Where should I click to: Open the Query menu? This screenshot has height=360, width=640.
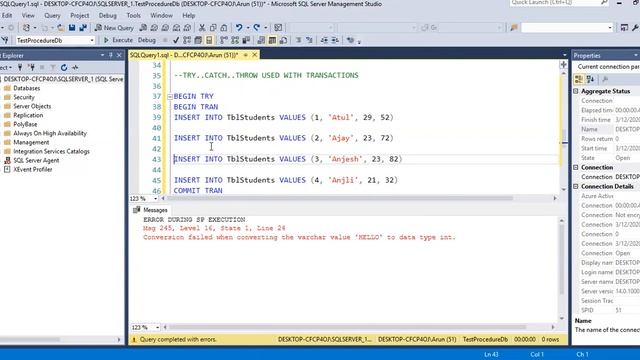point(52,16)
